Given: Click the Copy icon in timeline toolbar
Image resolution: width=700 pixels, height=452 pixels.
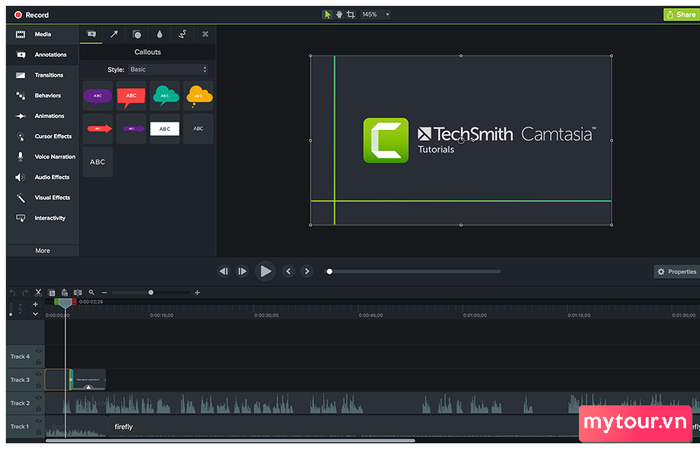Looking at the screenshot, I should pos(52,293).
